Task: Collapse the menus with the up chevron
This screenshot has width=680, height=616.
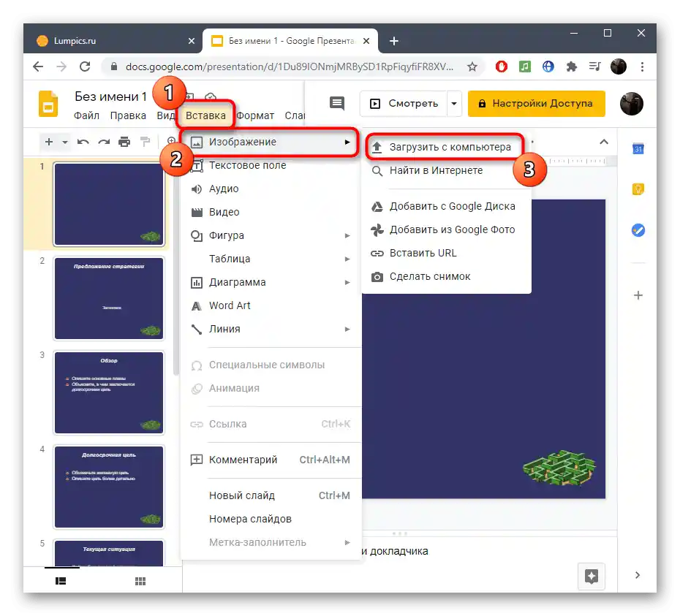Action: click(604, 142)
